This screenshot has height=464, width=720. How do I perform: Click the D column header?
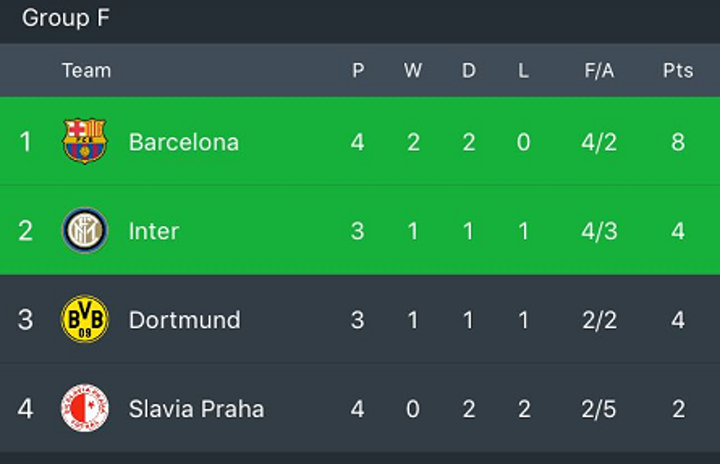click(468, 70)
